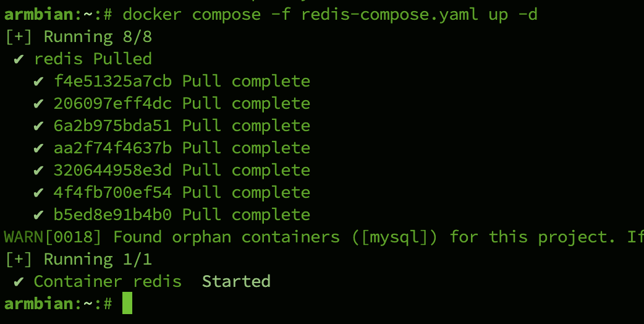Click the checkmark beside "redis Pulled"
The height and width of the screenshot is (324, 644).
pos(19,59)
